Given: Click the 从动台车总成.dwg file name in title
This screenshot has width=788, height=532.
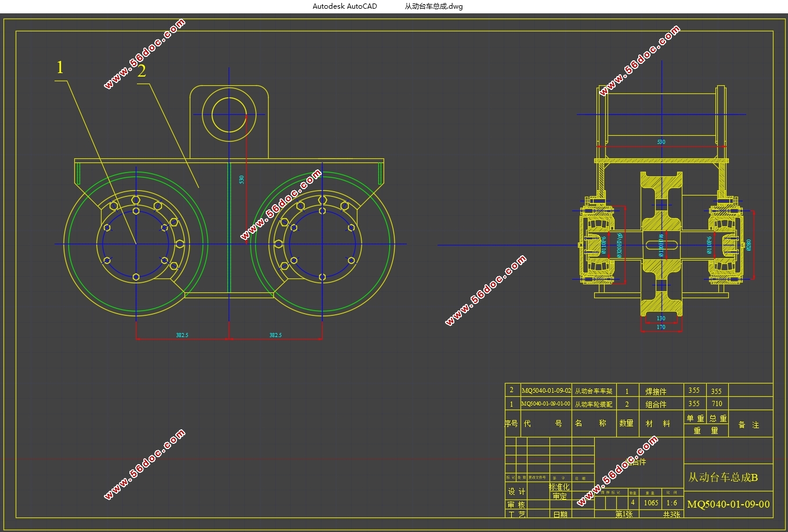Looking at the screenshot, I should point(433,6).
